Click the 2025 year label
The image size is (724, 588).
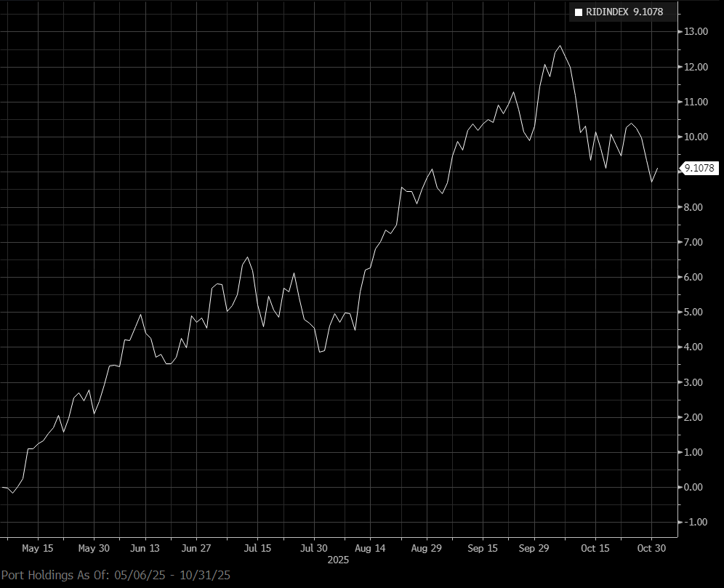pos(339,560)
